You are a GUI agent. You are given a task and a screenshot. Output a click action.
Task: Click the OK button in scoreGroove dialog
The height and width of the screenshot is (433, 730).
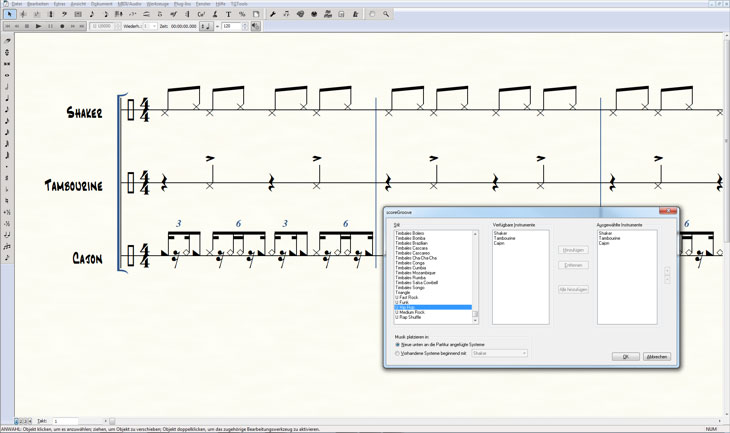point(625,357)
